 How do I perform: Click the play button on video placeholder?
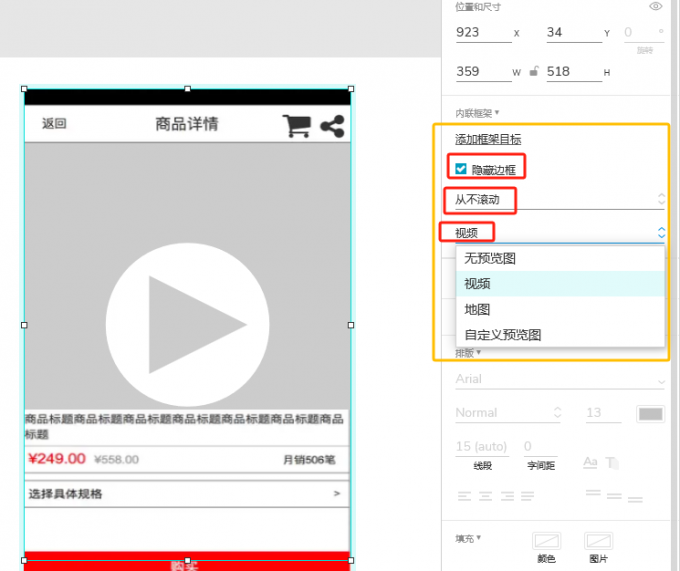pyautogui.click(x=187, y=325)
